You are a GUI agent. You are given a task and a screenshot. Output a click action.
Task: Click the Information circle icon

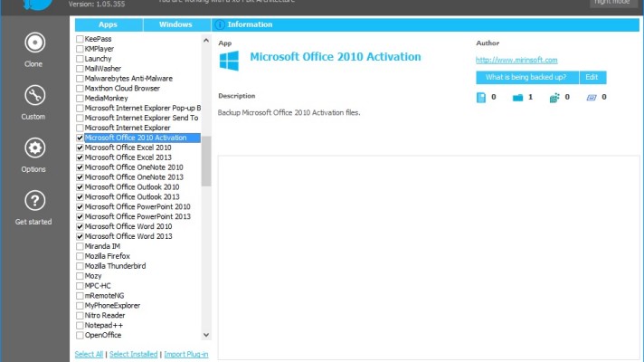tap(220, 24)
